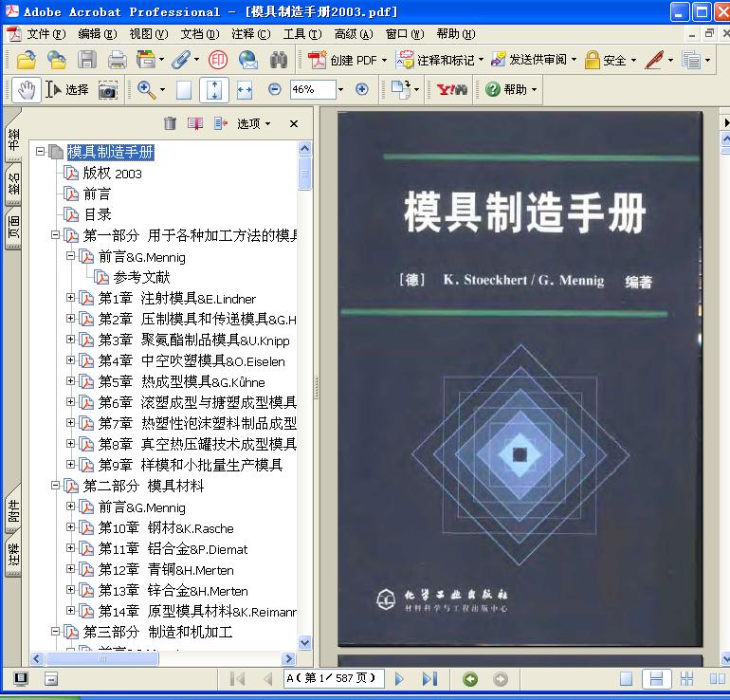This screenshot has width=730, height=700.
Task: Click the Yahoo search toolbar icon
Action: [451, 89]
